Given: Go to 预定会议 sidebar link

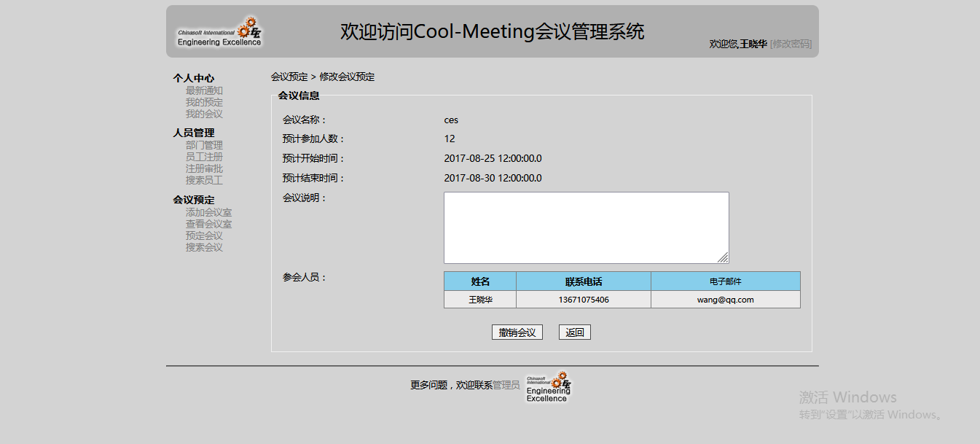Looking at the screenshot, I should [x=204, y=235].
